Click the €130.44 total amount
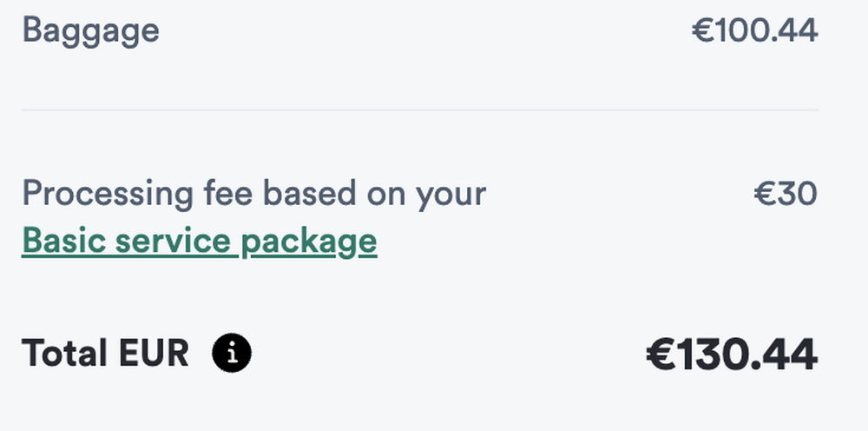The height and width of the screenshot is (431, 868). click(x=732, y=355)
